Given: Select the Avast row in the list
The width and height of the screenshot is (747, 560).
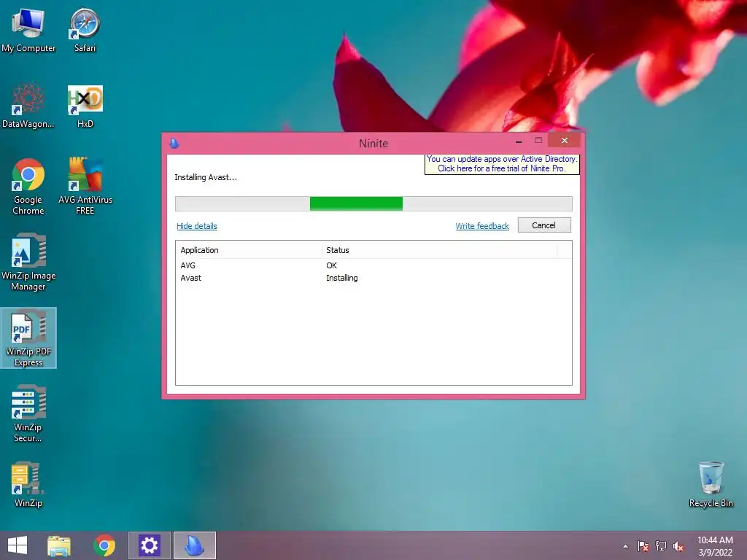Looking at the screenshot, I should point(373,278).
